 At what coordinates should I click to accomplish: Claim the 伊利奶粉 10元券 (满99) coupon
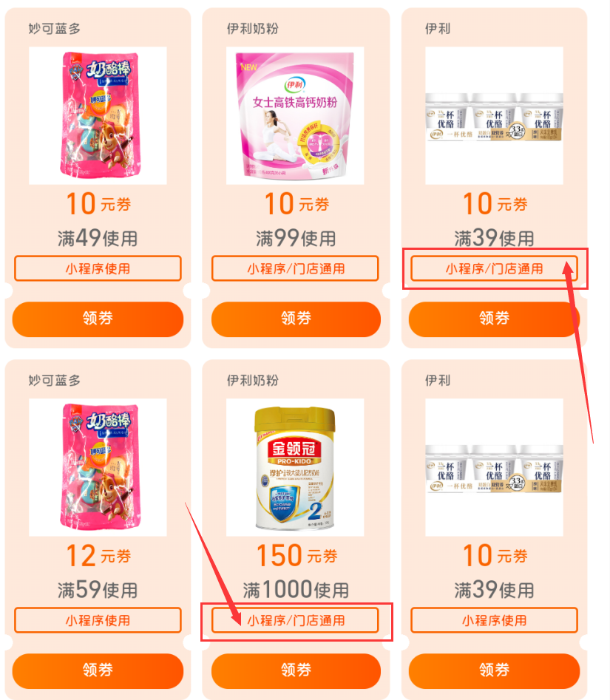pyautogui.click(x=296, y=319)
